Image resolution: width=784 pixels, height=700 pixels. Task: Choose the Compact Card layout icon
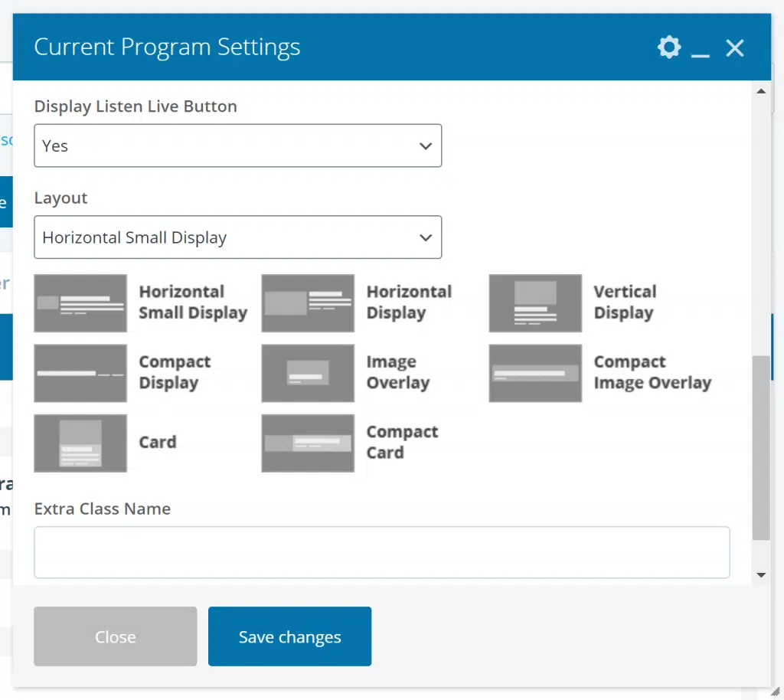308,443
